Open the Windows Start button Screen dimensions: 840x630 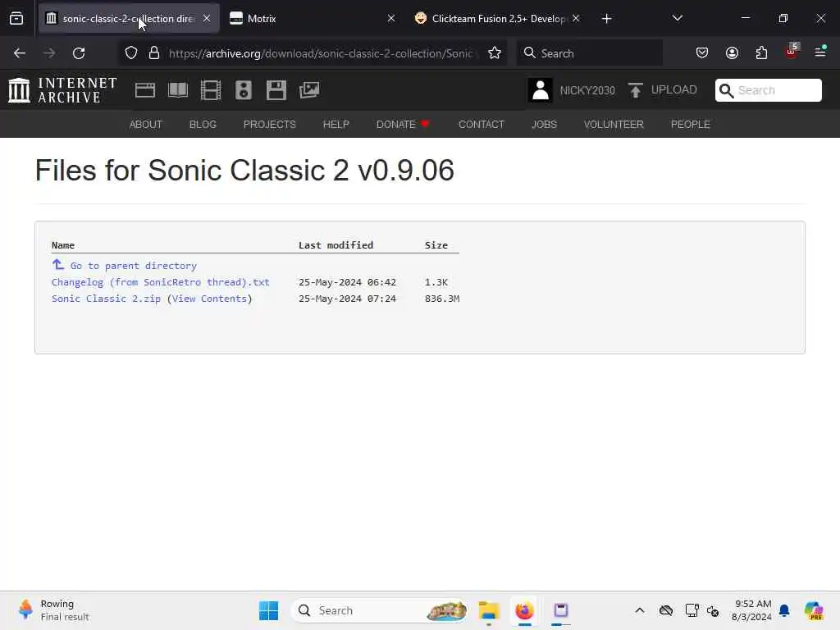click(x=268, y=610)
